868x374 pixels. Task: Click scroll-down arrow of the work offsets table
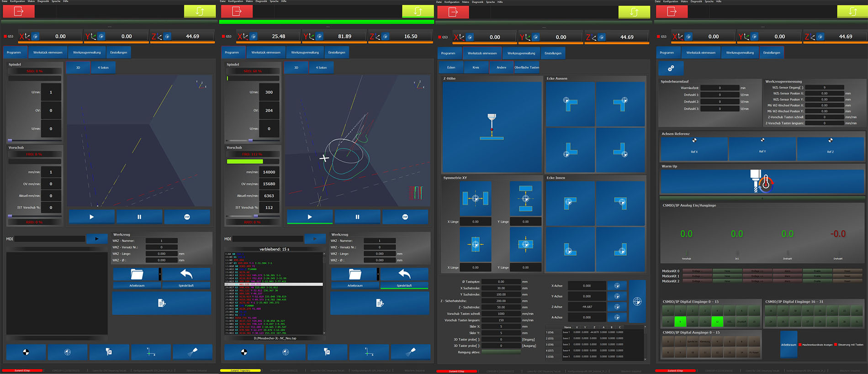(645, 359)
